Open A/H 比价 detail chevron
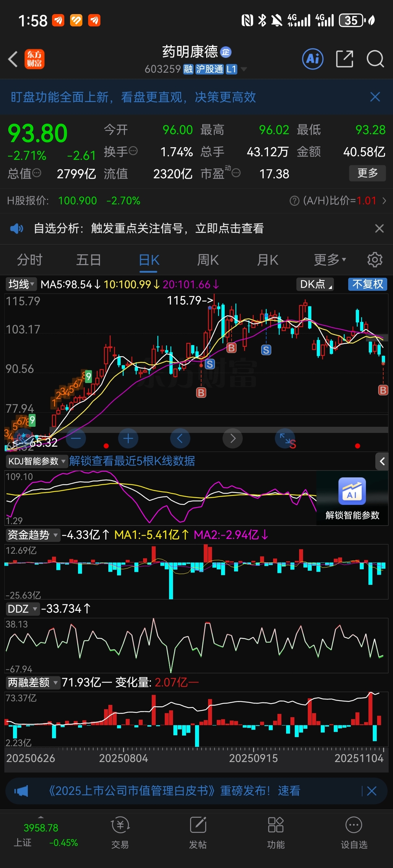The height and width of the screenshot is (868, 393). [x=384, y=201]
